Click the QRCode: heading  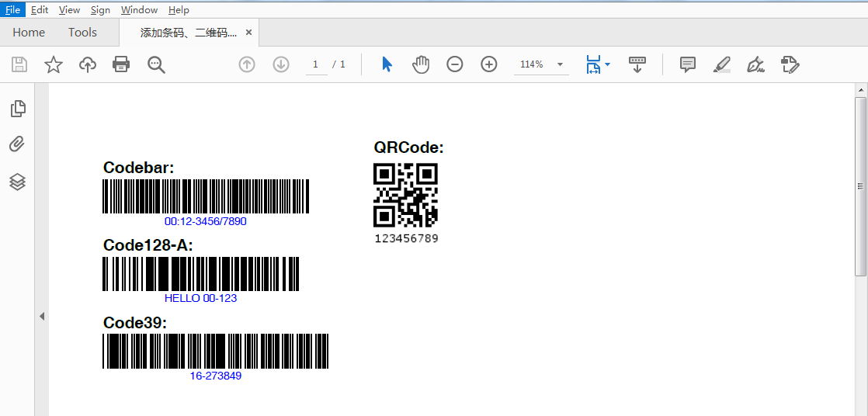click(x=408, y=147)
